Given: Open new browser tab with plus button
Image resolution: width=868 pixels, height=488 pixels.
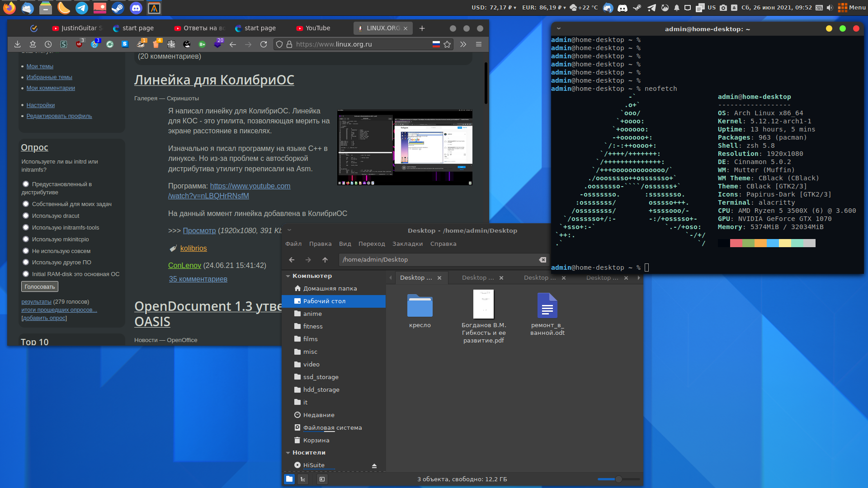Looking at the screenshot, I should pos(422,28).
